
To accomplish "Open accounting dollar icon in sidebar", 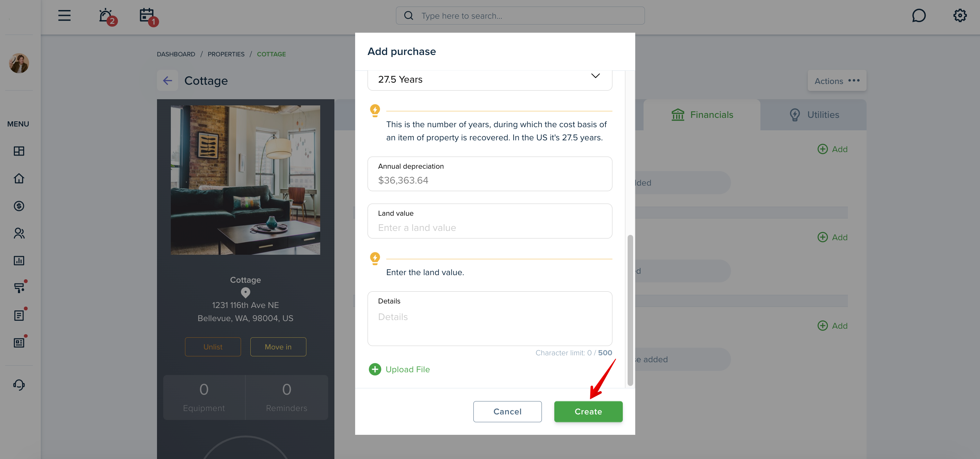I will [x=19, y=206].
